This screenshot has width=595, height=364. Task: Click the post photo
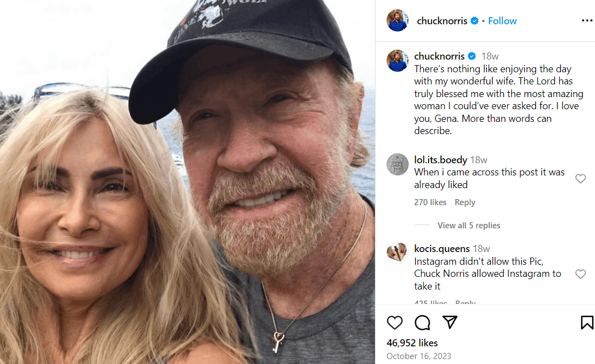pos(187,182)
